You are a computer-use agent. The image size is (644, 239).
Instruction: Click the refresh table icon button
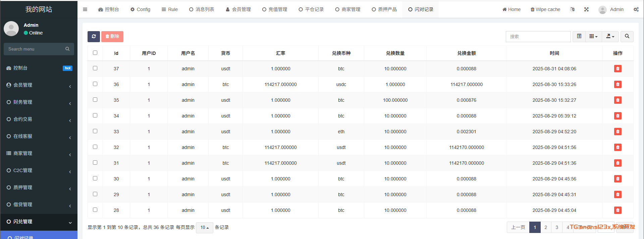(x=94, y=36)
